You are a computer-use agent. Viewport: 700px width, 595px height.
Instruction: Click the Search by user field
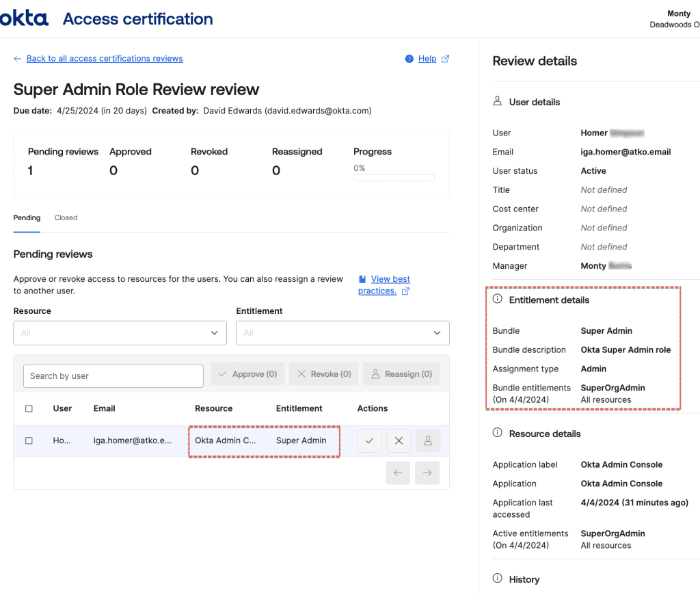point(113,375)
